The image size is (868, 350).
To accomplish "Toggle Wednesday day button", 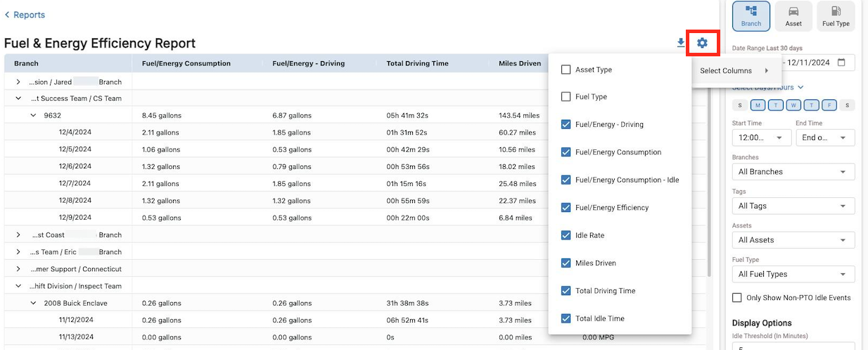I will coord(793,106).
